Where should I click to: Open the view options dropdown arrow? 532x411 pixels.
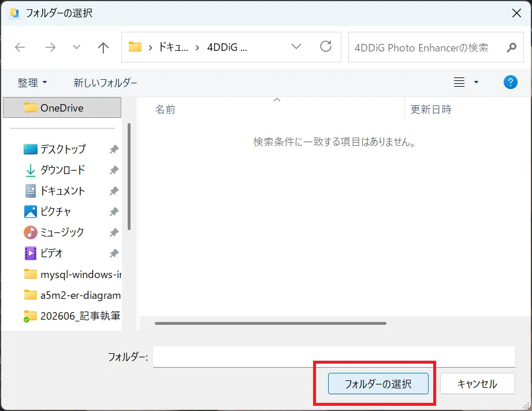click(476, 82)
